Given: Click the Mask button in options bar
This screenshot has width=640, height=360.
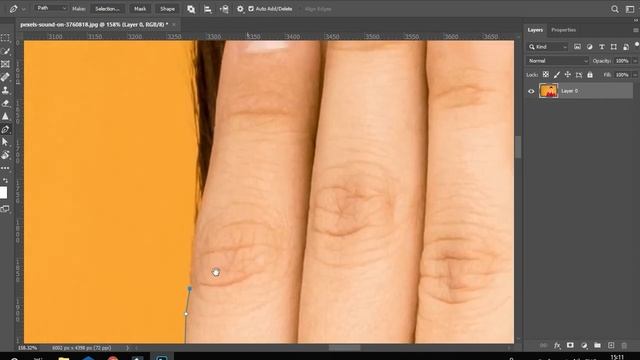Looking at the screenshot, I should pos(140,9).
